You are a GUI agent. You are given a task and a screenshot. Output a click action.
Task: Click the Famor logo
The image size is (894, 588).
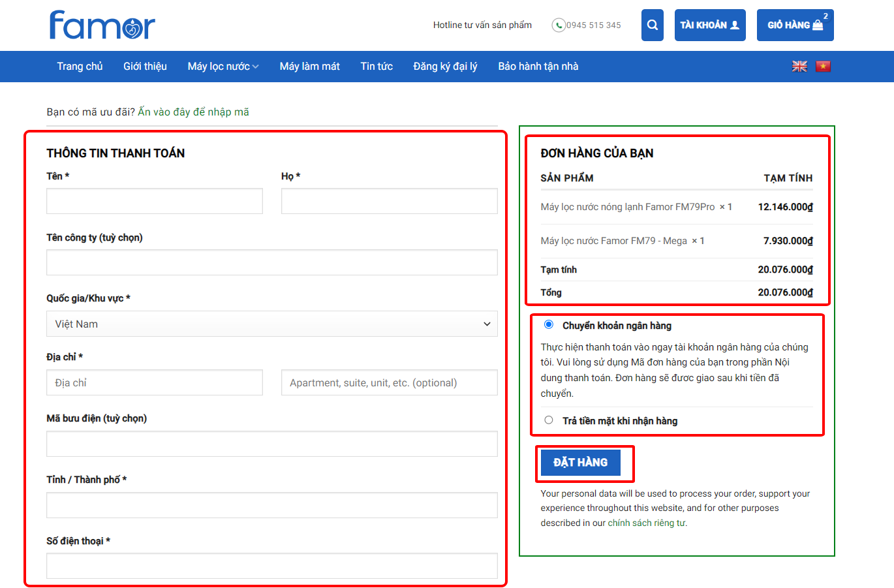pyautogui.click(x=102, y=25)
